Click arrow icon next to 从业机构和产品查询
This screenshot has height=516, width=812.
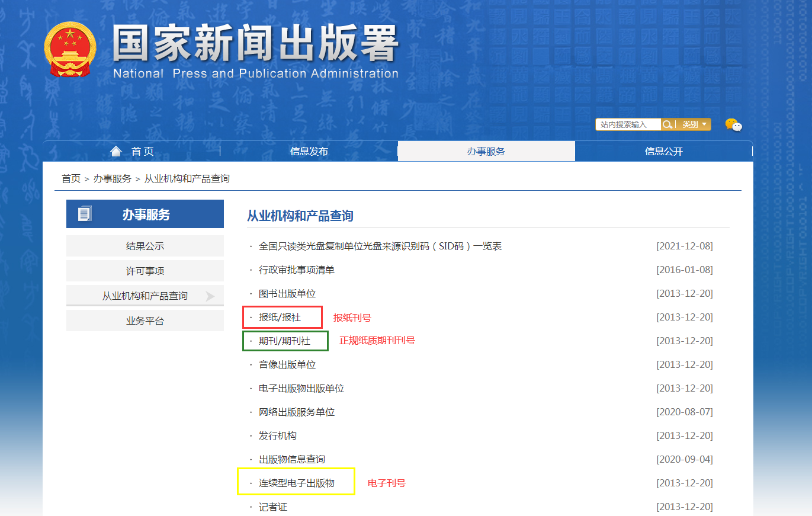click(x=210, y=296)
